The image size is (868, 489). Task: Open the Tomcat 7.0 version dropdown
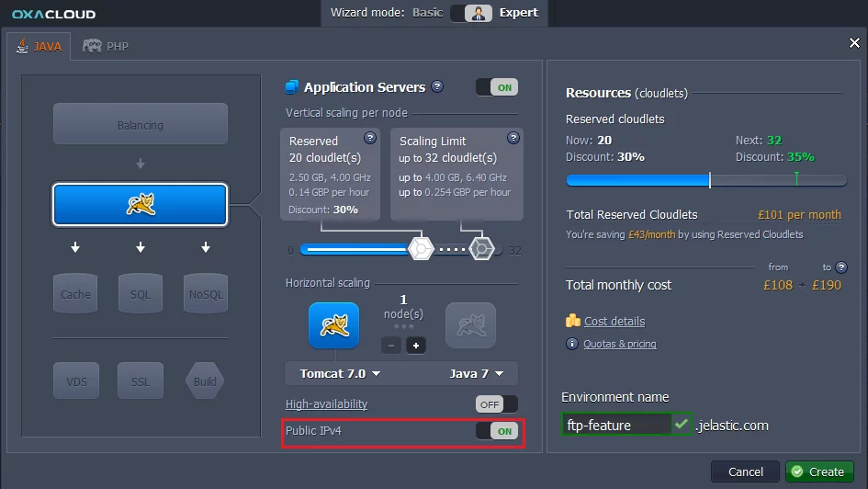340,374
